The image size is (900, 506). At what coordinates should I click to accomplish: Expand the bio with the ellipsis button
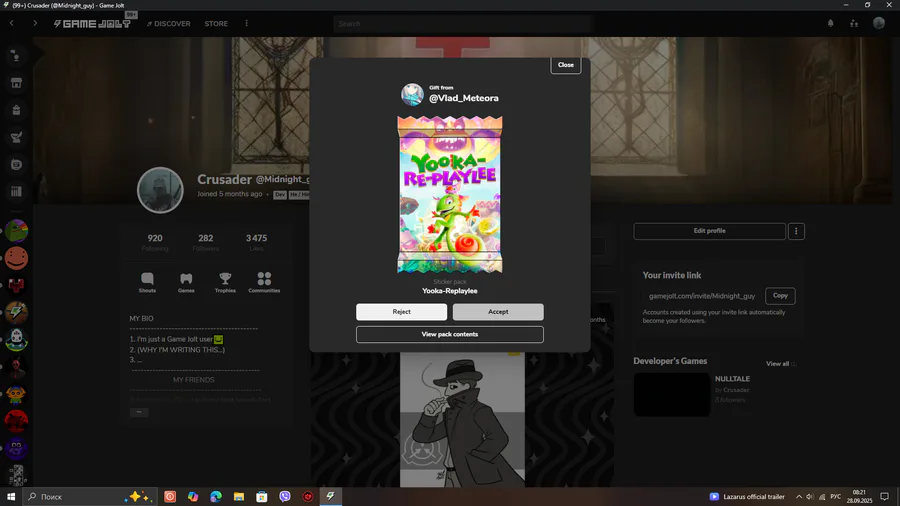tap(139, 412)
